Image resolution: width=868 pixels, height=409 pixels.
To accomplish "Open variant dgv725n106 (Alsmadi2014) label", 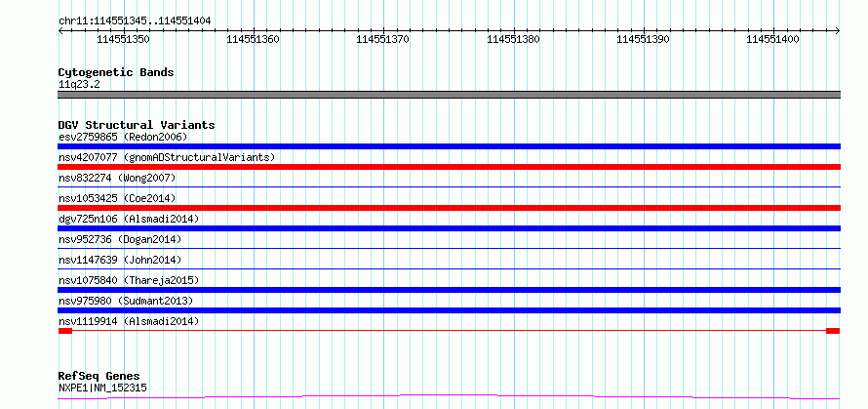I will coord(129,219).
